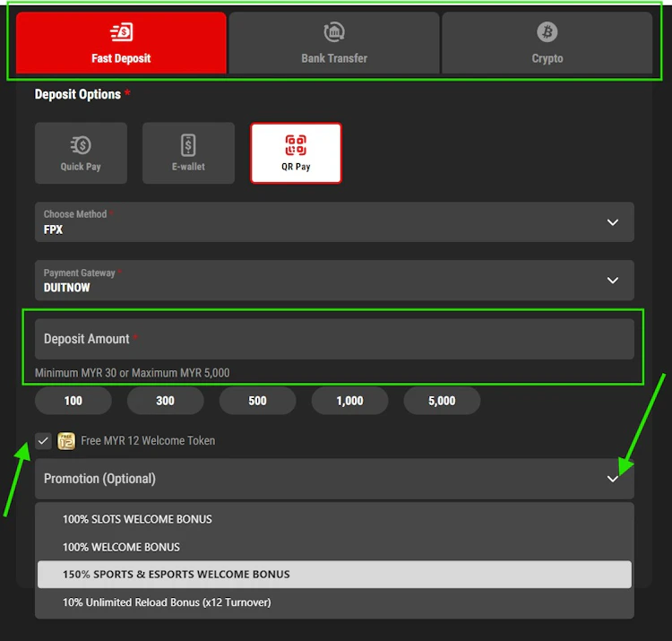The height and width of the screenshot is (641, 672).
Task: Click the phone dollar icon in E-wallet
Action: 188,145
